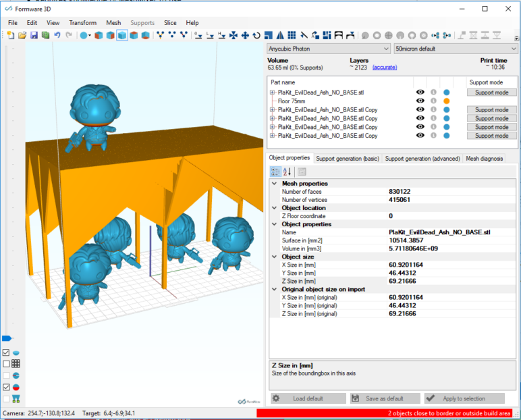Click the Undo arrow icon
The width and height of the screenshot is (521, 420).
[x=57, y=35]
